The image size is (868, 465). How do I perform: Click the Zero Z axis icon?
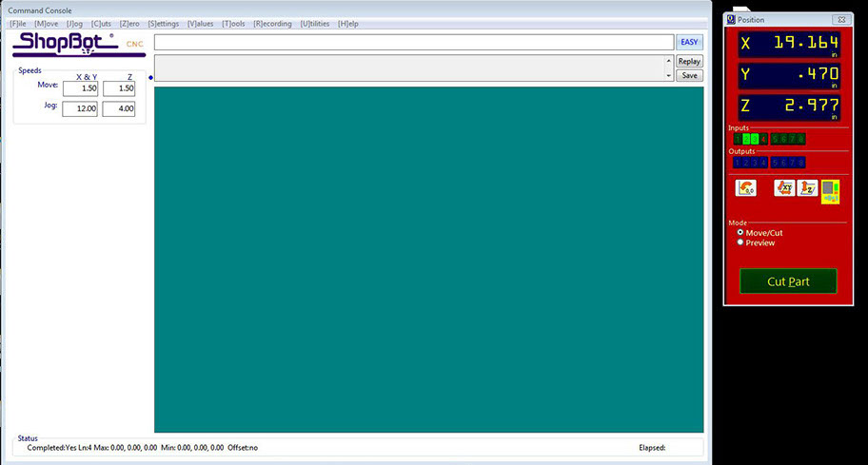(x=807, y=188)
